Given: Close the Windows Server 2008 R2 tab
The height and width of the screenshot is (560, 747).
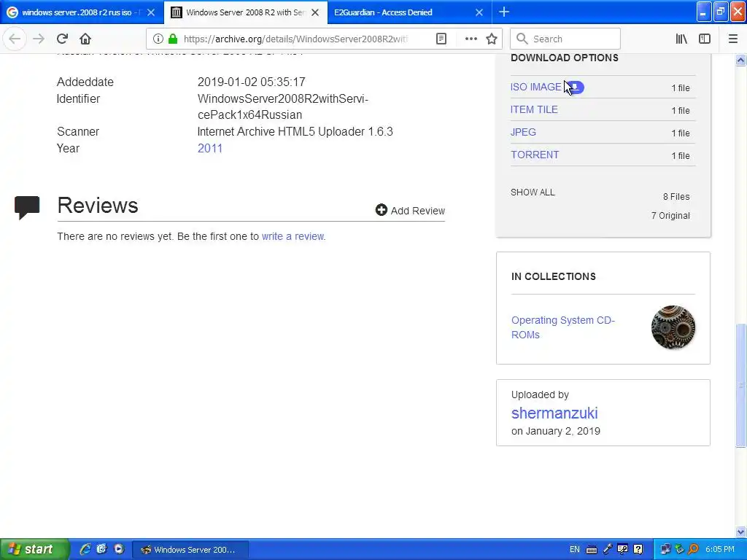Looking at the screenshot, I should [x=315, y=12].
